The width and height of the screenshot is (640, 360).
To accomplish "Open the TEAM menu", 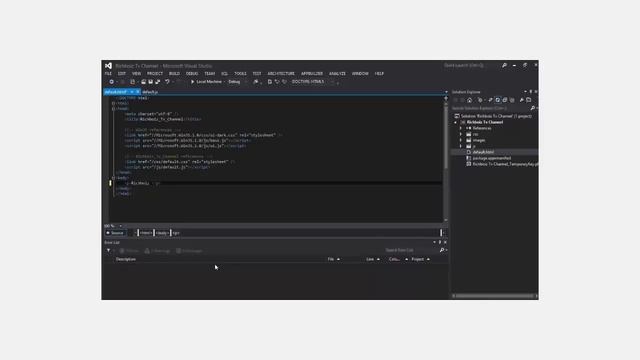I will tap(209, 73).
